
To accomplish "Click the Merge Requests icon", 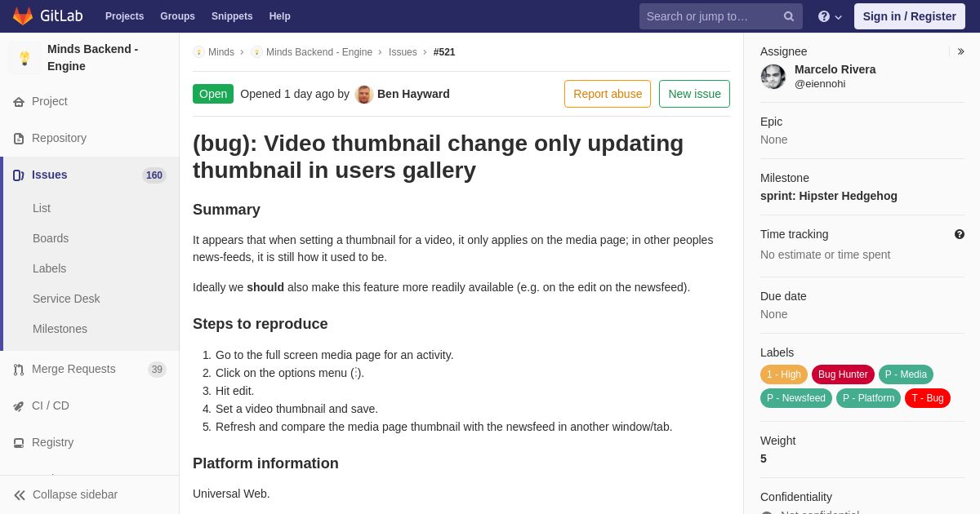I will (x=19, y=370).
